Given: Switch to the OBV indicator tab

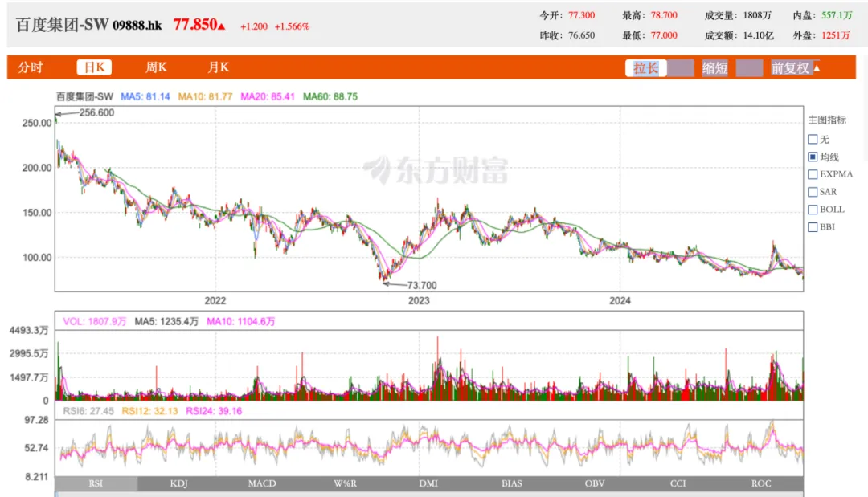Looking at the screenshot, I should click(595, 483).
